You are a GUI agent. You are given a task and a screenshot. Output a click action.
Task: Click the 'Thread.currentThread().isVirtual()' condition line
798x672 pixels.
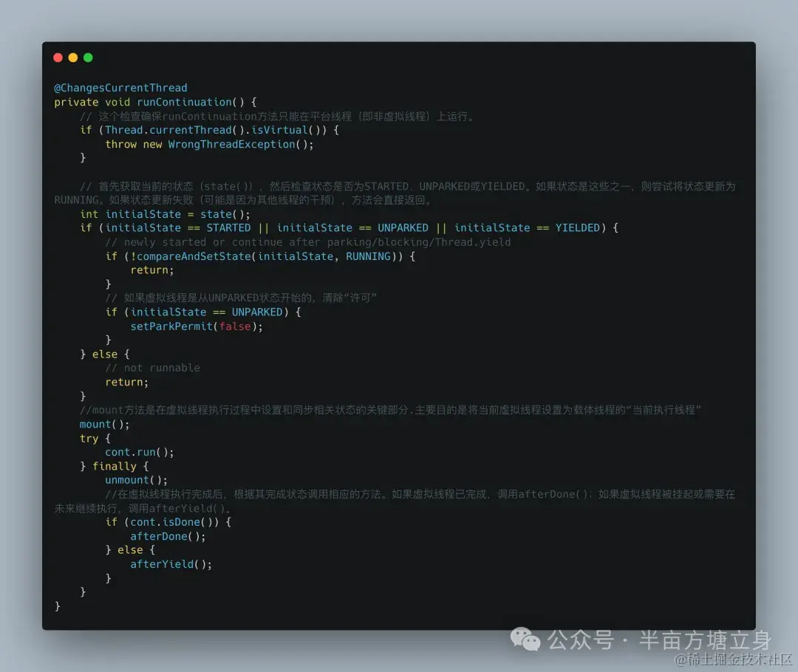point(209,130)
